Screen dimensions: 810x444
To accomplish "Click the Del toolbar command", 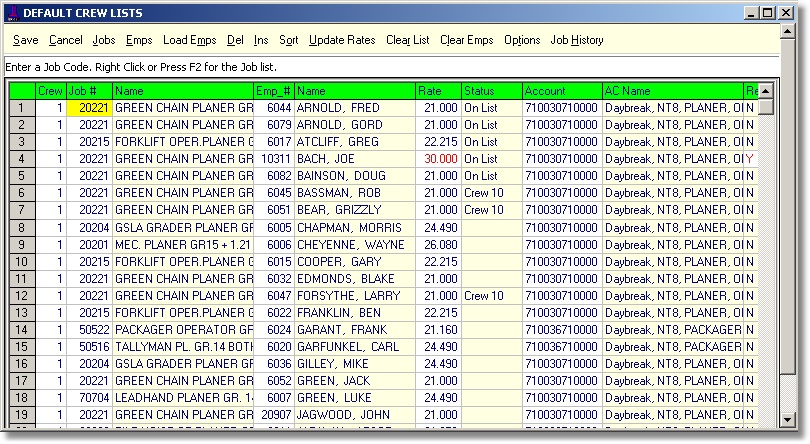I will (235, 40).
